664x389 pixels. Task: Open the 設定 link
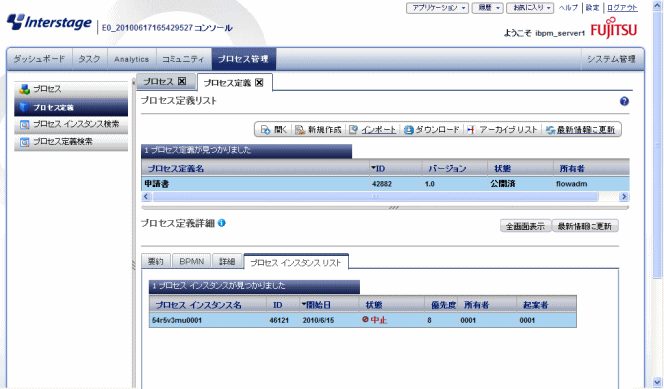pyautogui.click(x=592, y=8)
